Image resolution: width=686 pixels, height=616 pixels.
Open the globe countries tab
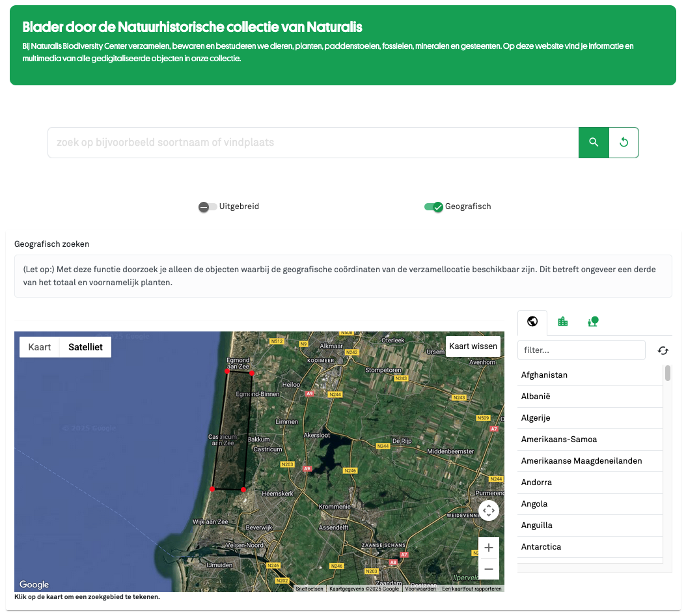pos(532,321)
